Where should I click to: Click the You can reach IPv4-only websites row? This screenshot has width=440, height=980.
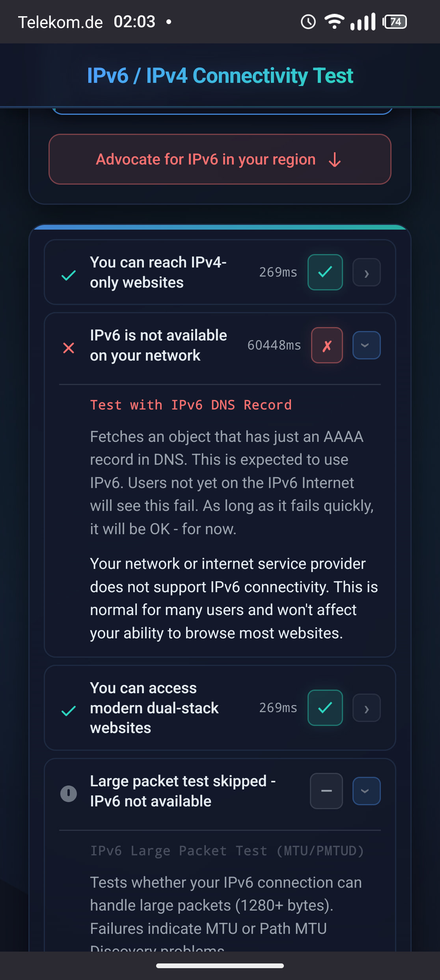click(x=158, y=272)
